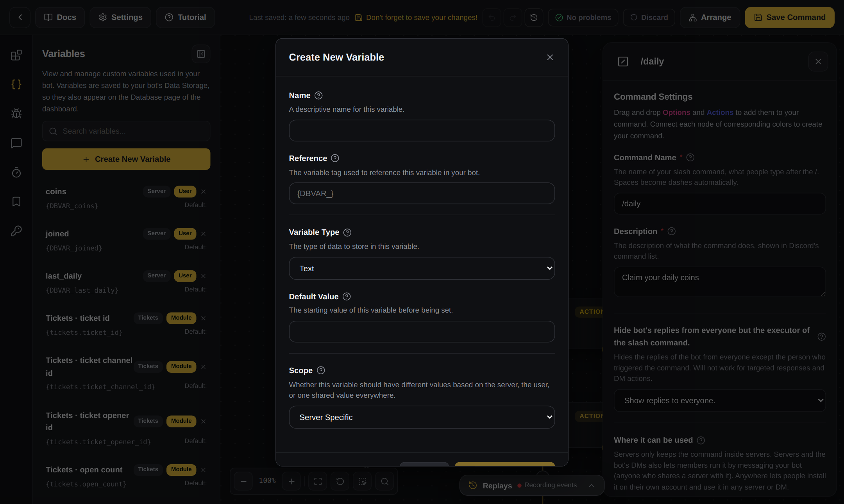Expand the Replays panel chevron
This screenshot has height=504, width=844.
click(592, 485)
